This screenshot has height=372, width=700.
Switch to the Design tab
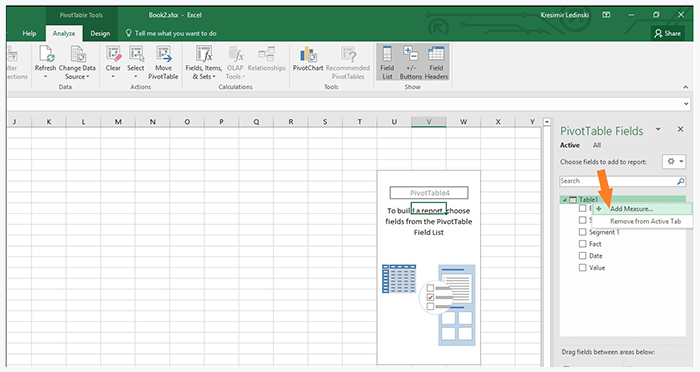click(x=100, y=33)
